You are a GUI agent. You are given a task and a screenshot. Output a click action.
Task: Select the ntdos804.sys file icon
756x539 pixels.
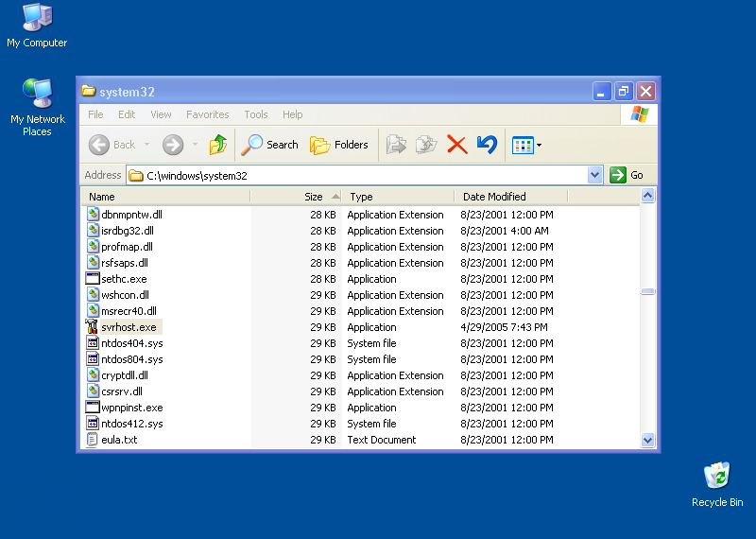pyautogui.click(x=93, y=359)
